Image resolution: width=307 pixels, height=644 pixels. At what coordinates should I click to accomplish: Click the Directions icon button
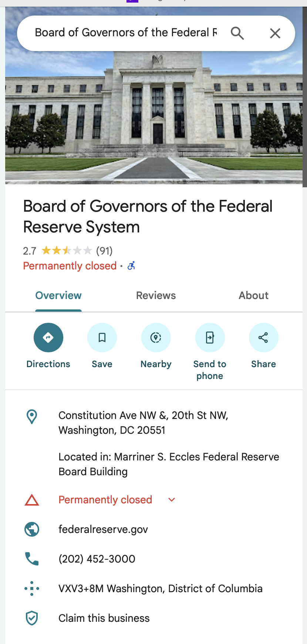[x=48, y=338]
